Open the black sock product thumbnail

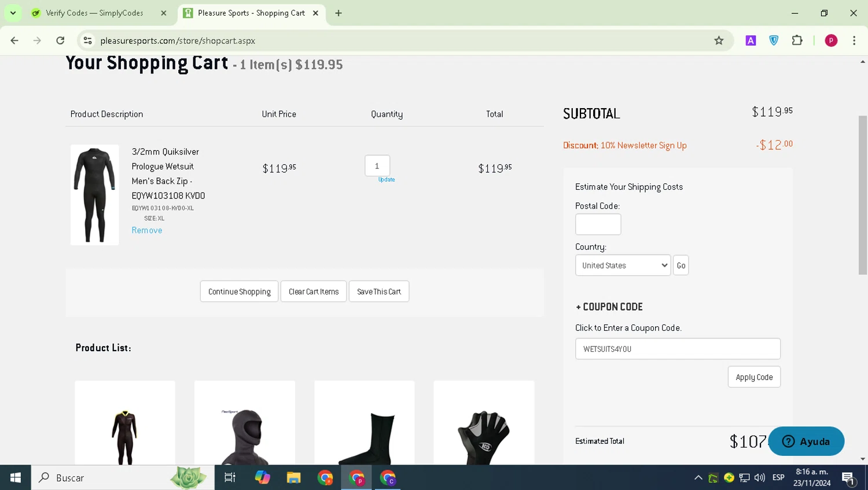pyautogui.click(x=365, y=423)
